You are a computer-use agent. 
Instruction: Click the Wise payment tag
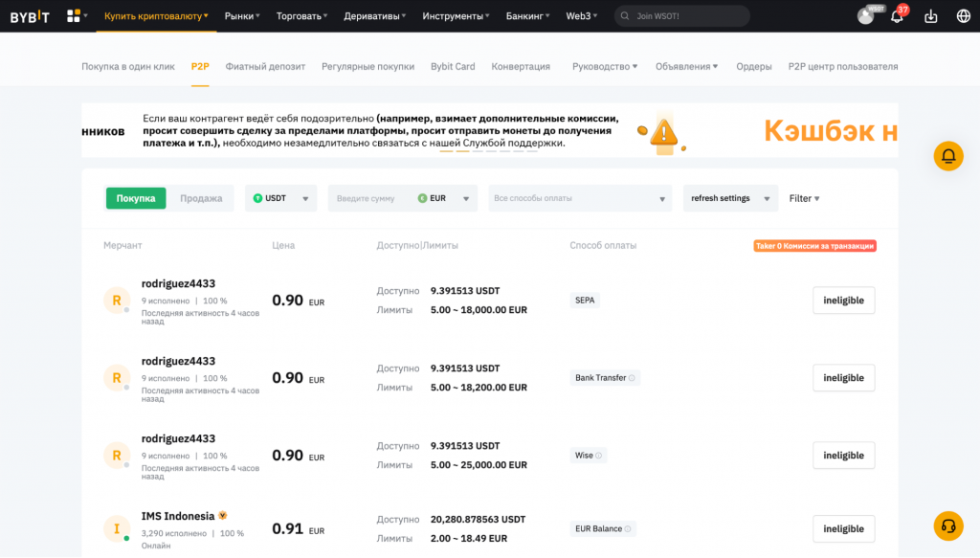pos(588,455)
